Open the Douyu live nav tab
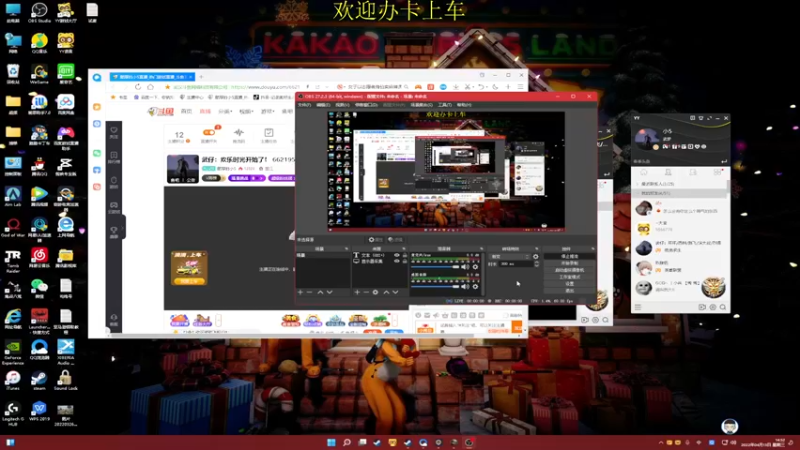 pos(205,111)
